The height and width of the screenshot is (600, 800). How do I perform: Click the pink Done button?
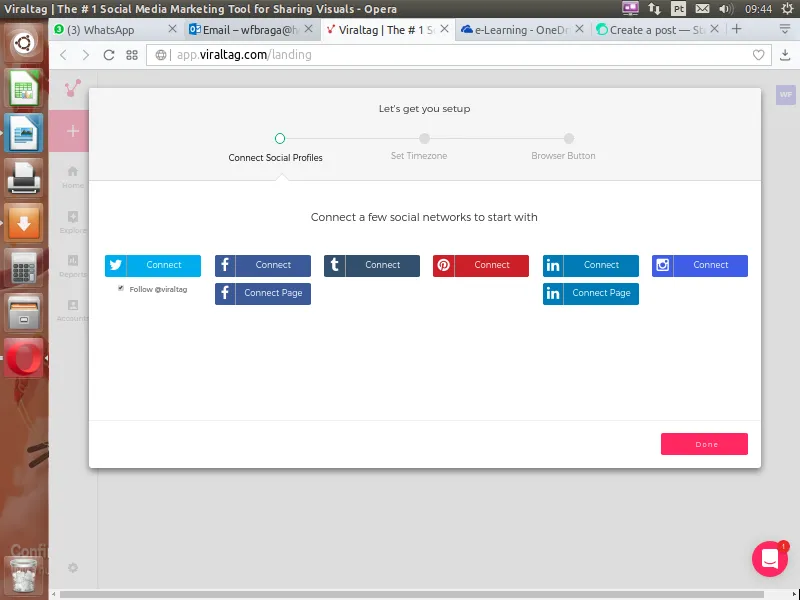point(704,444)
